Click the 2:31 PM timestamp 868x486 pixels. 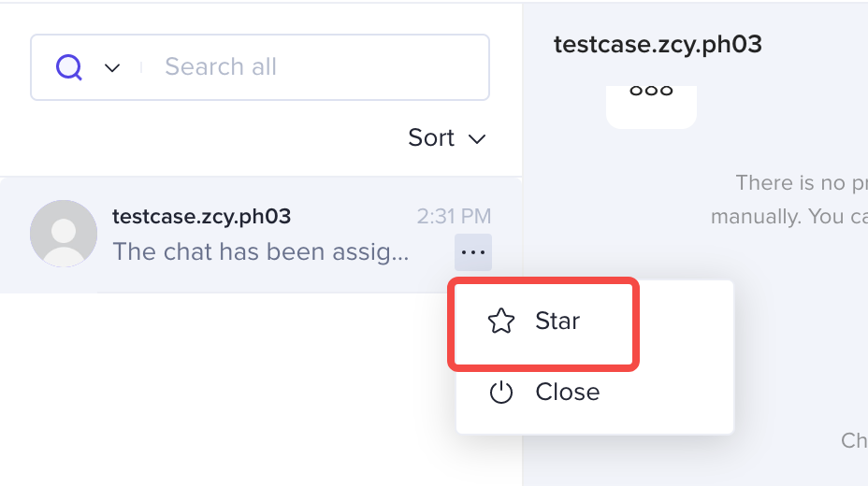(x=454, y=217)
